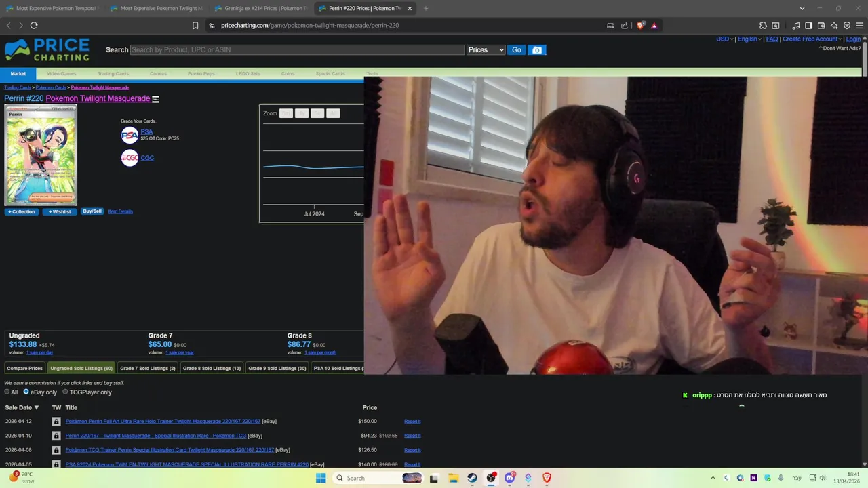Click the share page icon
Viewport: 868px width, 488px height.
point(625,26)
